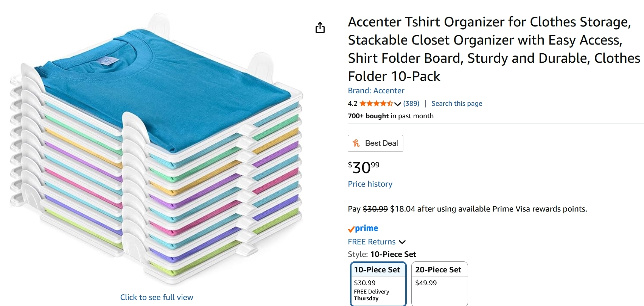Click the FREE Returns text
This screenshot has height=306, width=644.
[x=372, y=242]
